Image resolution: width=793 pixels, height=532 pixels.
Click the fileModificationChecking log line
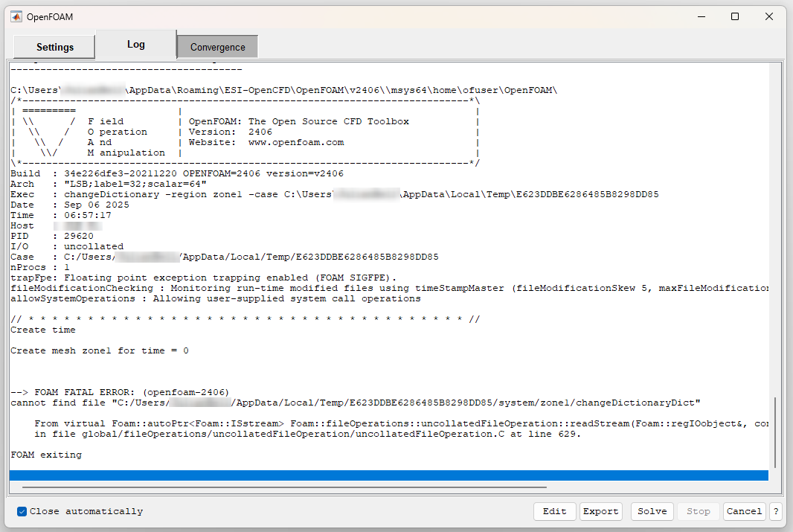[389, 288]
